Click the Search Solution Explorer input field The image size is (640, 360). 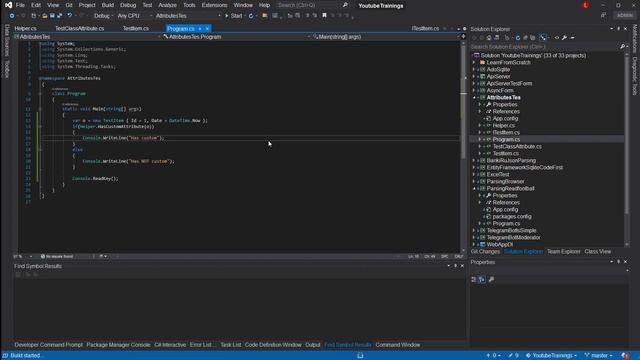tap(545, 47)
